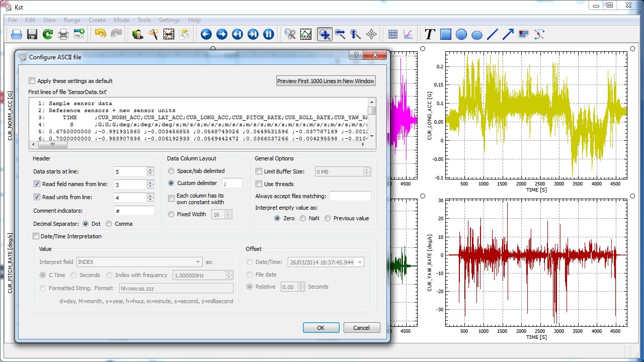Image resolution: width=644 pixels, height=362 pixels.
Task: Click Preview First 1000 Lines in New Window
Action: tap(326, 81)
